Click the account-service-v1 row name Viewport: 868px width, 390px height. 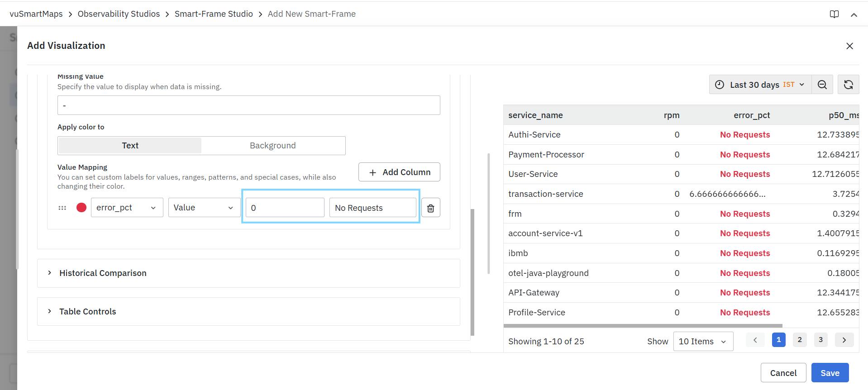[545, 233]
